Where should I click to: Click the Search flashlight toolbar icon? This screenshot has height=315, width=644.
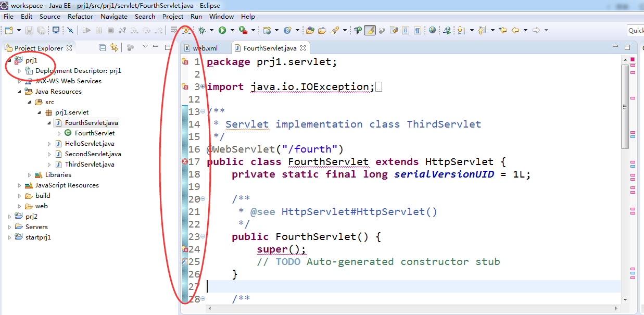pos(335,30)
